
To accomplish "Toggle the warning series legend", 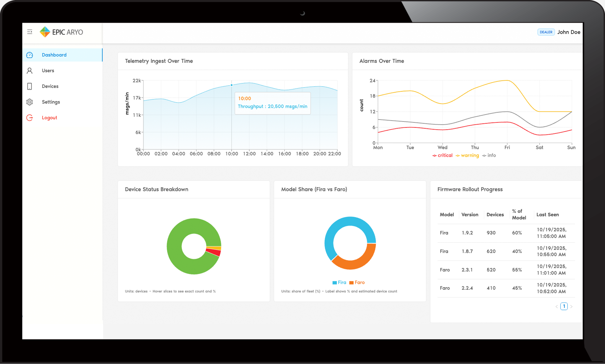I will (467, 155).
